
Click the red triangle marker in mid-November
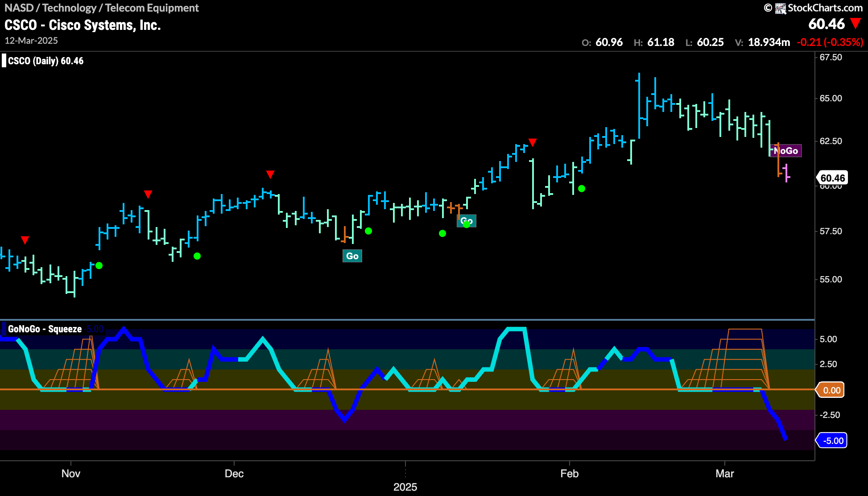pos(148,194)
